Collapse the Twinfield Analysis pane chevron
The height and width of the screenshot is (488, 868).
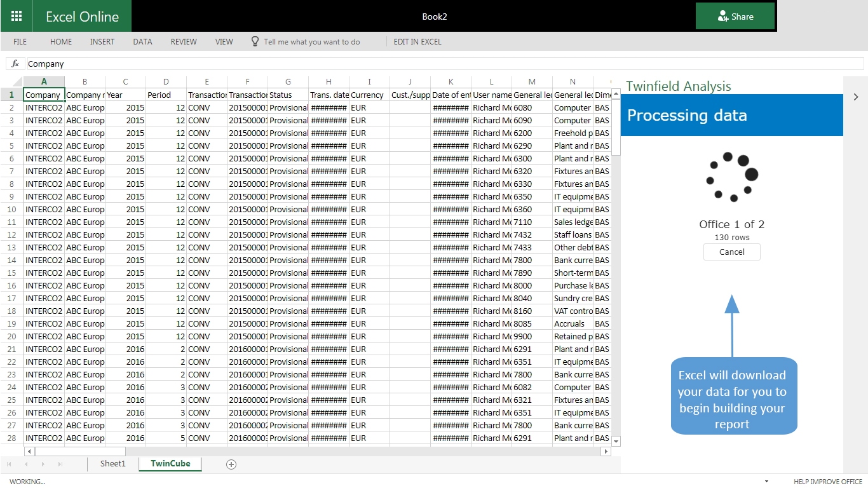(856, 97)
